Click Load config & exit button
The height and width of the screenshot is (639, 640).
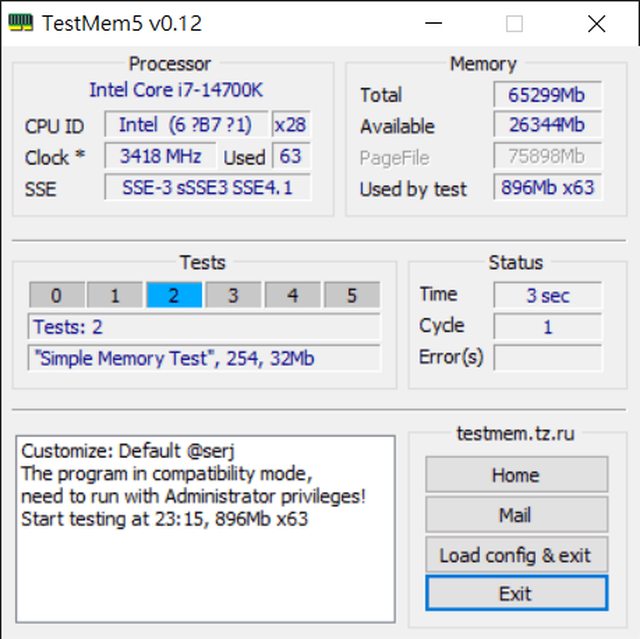[x=516, y=555]
